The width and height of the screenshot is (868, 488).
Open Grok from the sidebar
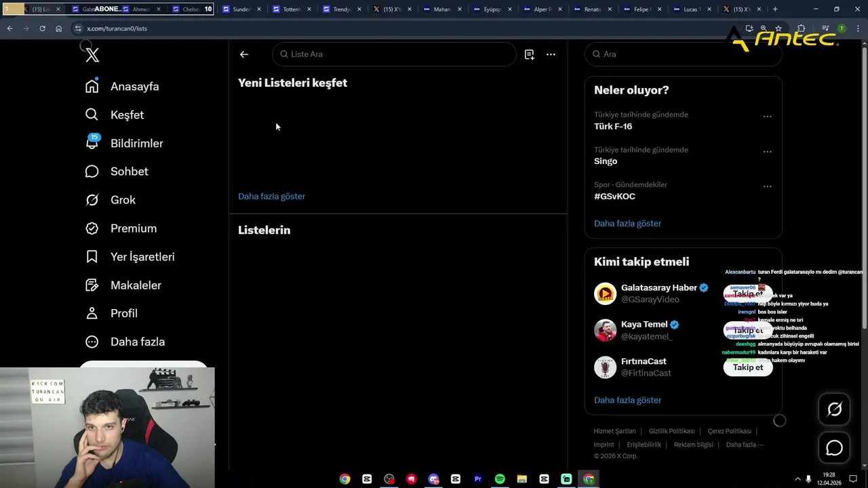click(111, 200)
